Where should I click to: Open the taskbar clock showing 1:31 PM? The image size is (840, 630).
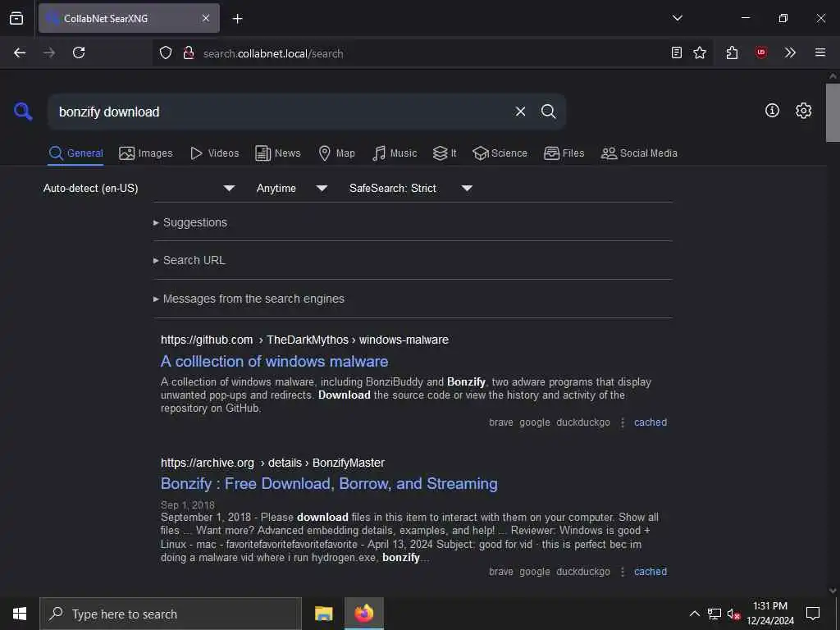[769, 614]
